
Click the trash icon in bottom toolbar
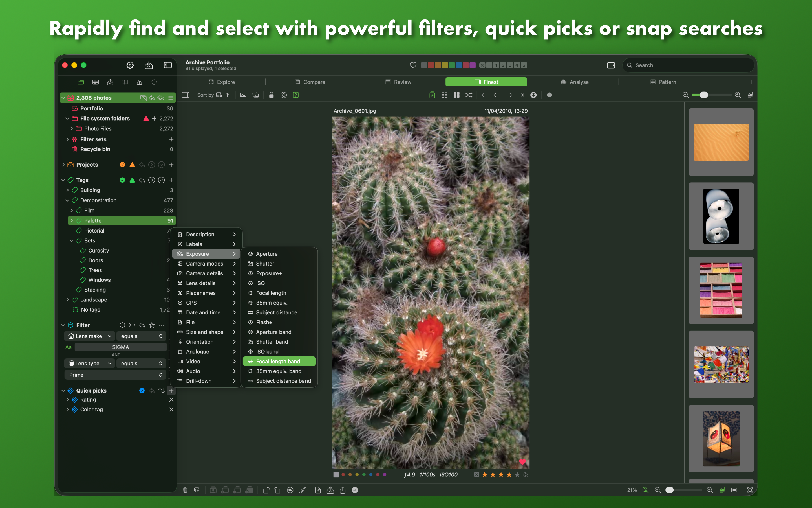[x=185, y=490]
